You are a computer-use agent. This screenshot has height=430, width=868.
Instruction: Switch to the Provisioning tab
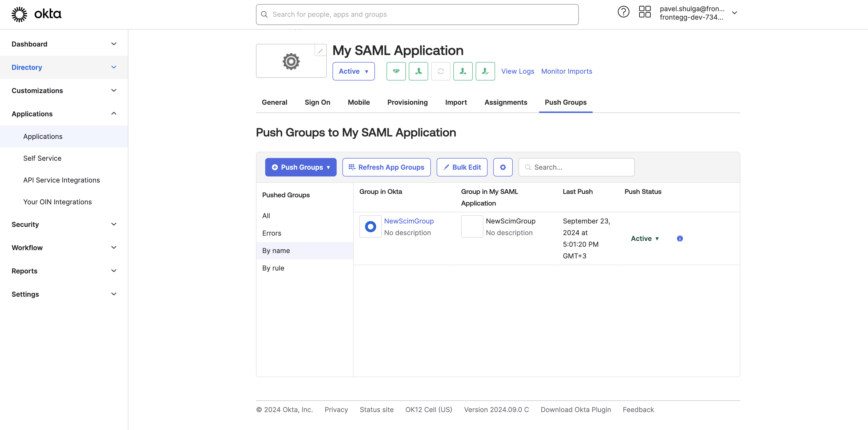pos(407,102)
